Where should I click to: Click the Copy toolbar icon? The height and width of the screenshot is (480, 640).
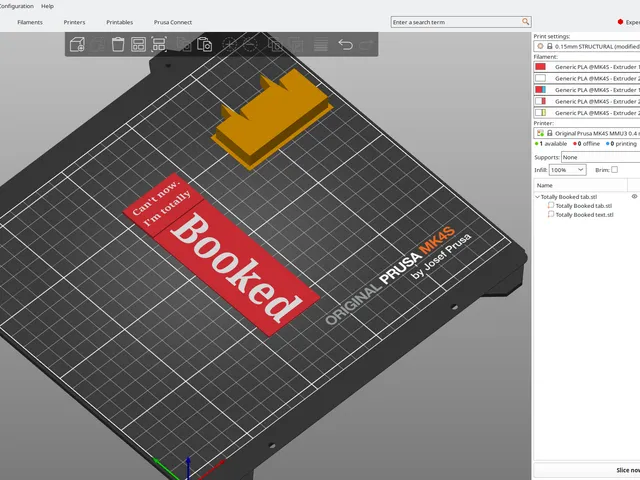(184, 44)
